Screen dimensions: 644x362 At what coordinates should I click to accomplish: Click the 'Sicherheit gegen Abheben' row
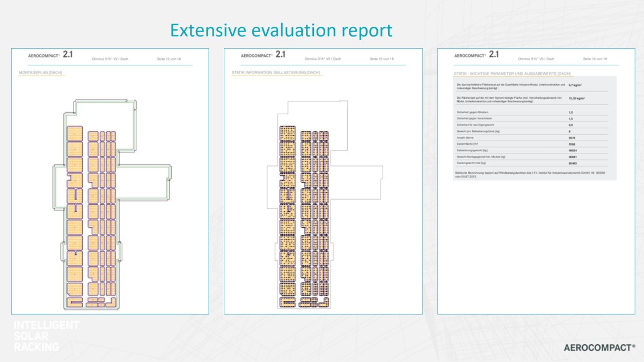(532, 112)
